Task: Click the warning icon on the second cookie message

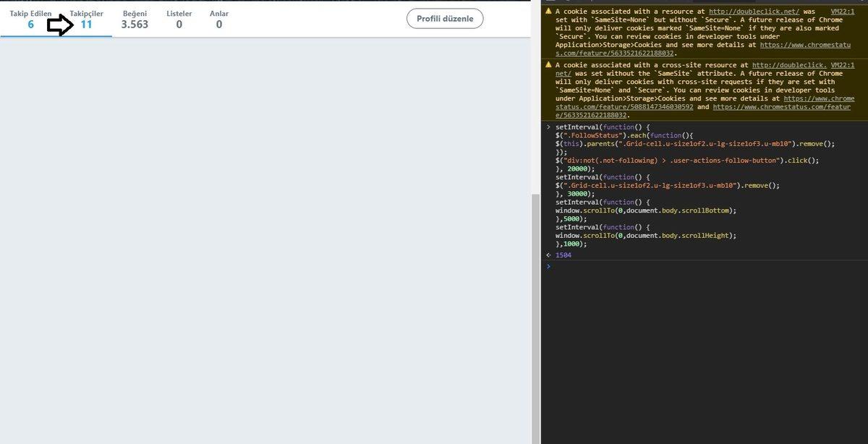Action: (x=548, y=65)
